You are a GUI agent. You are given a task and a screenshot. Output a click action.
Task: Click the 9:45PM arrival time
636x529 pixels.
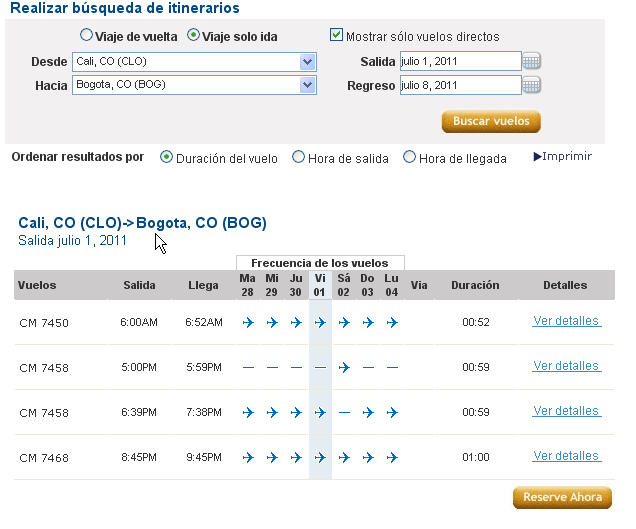click(204, 458)
